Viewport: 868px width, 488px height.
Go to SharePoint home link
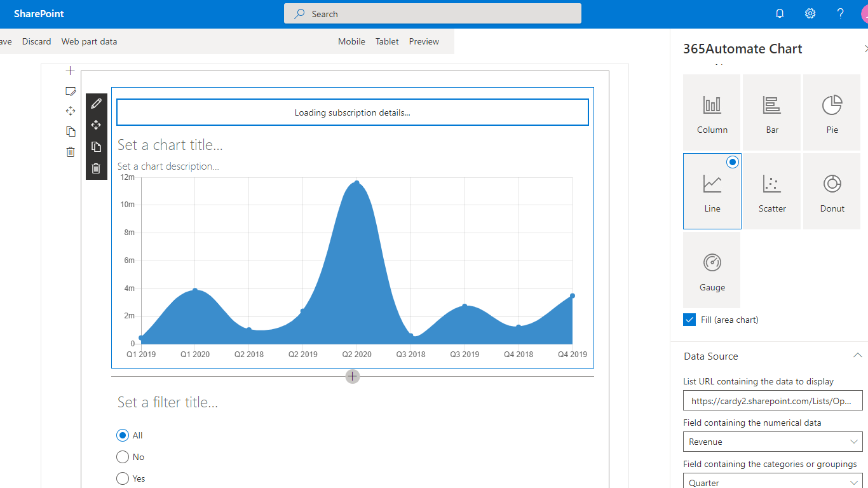(39, 14)
